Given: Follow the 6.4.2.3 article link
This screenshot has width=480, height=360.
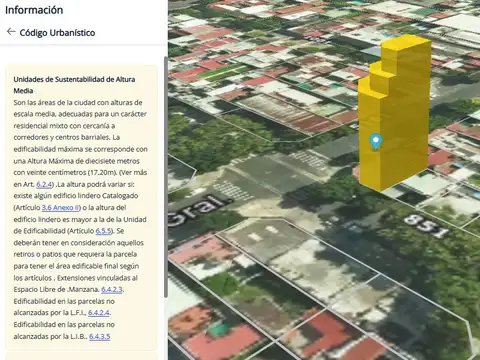Looking at the screenshot, I should point(112,289).
